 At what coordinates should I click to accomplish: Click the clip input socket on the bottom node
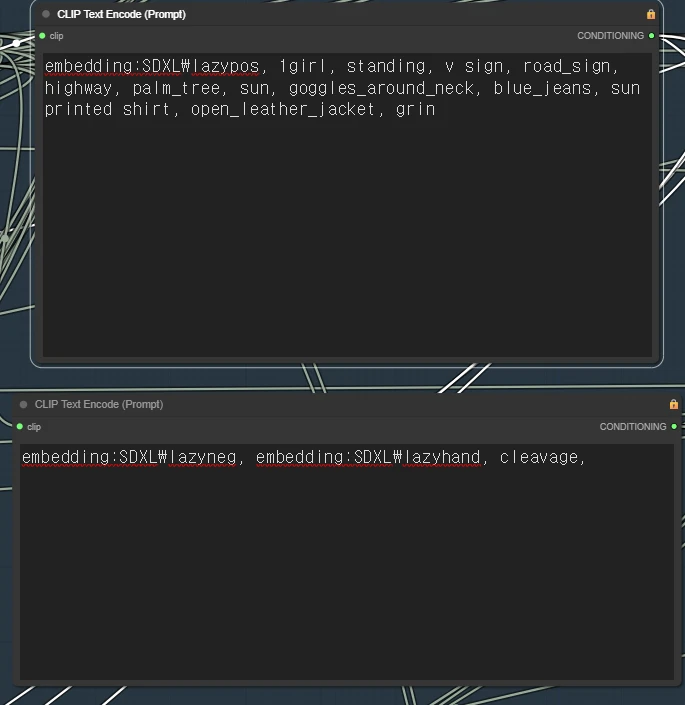tap(20, 426)
